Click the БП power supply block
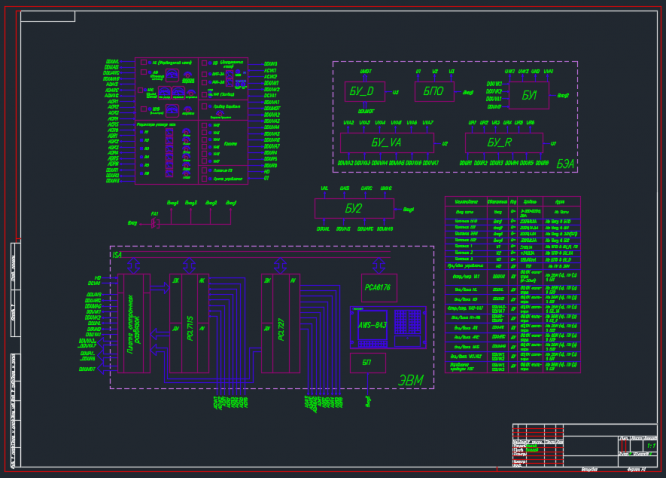Image resolution: width=666 pixels, height=478 pixels. [366, 362]
